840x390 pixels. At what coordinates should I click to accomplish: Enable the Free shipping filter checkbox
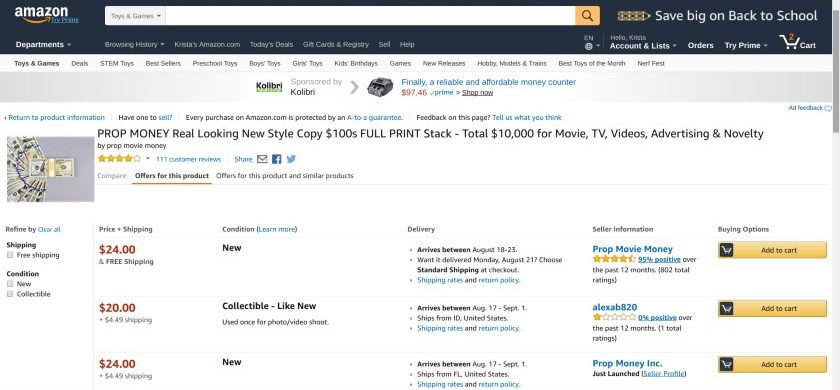(10, 256)
